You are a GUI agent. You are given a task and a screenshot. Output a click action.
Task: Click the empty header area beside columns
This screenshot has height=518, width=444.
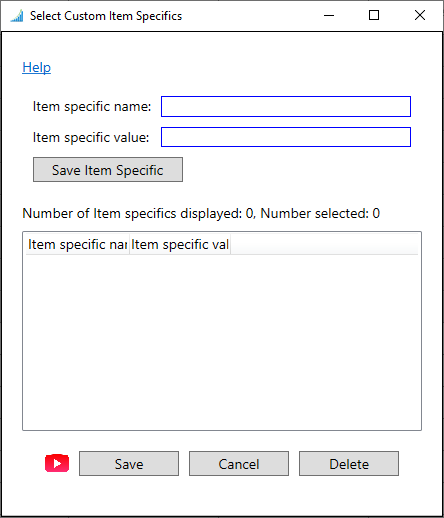click(324, 244)
